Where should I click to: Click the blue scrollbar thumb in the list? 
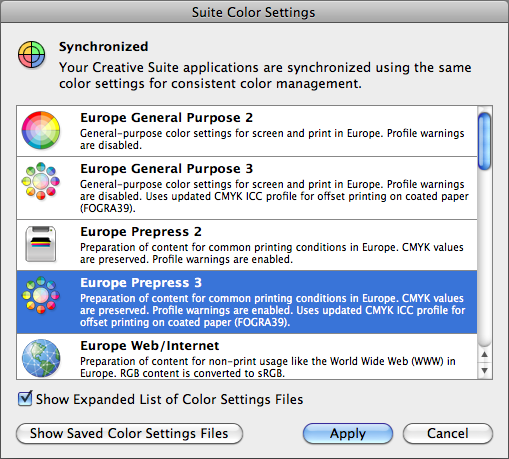pyautogui.click(x=484, y=142)
